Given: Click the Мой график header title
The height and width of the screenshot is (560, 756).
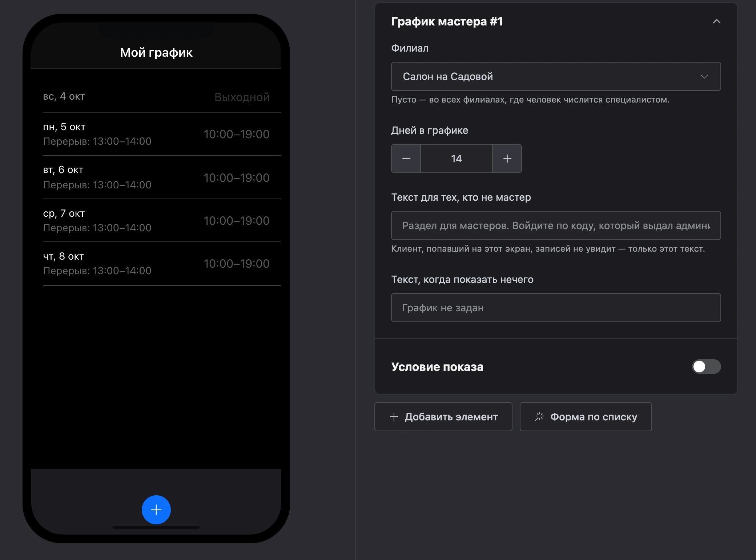Looking at the screenshot, I should (156, 53).
